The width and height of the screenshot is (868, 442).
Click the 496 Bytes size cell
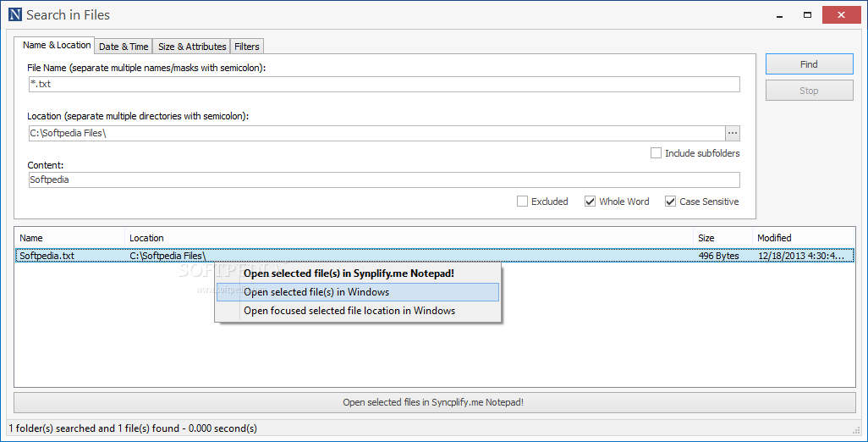[718, 256]
